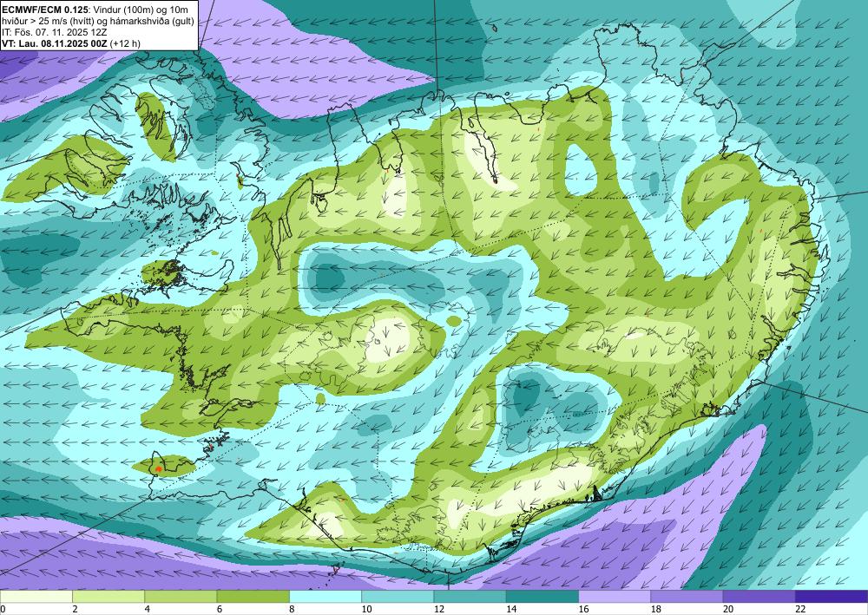Viewport: 868px width, 615px height.
Task: Click the legend scale label "8"
Action: tap(292, 609)
